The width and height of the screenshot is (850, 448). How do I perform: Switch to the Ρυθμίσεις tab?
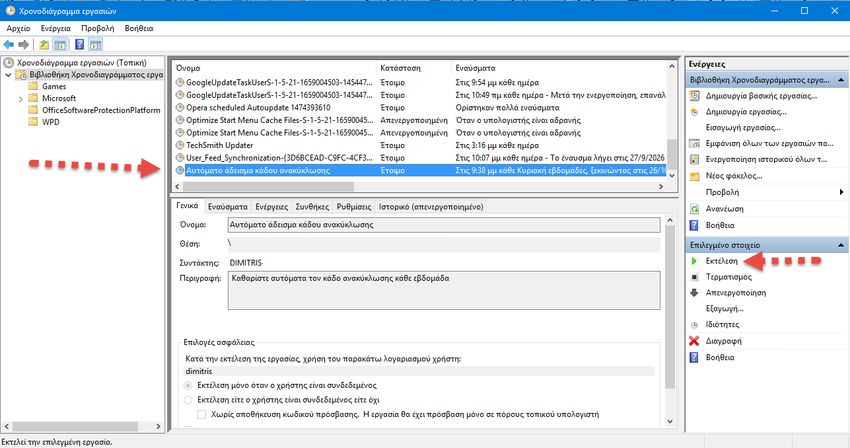(x=354, y=207)
